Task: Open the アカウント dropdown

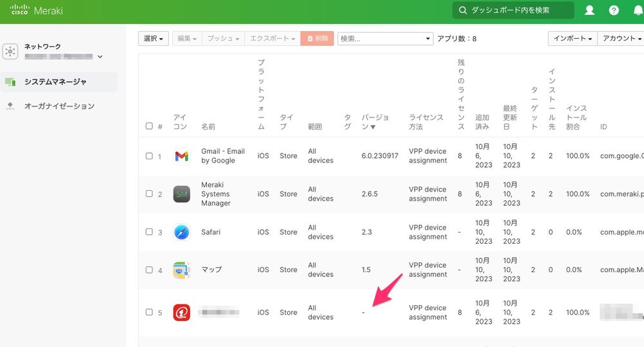Action: coord(621,38)
